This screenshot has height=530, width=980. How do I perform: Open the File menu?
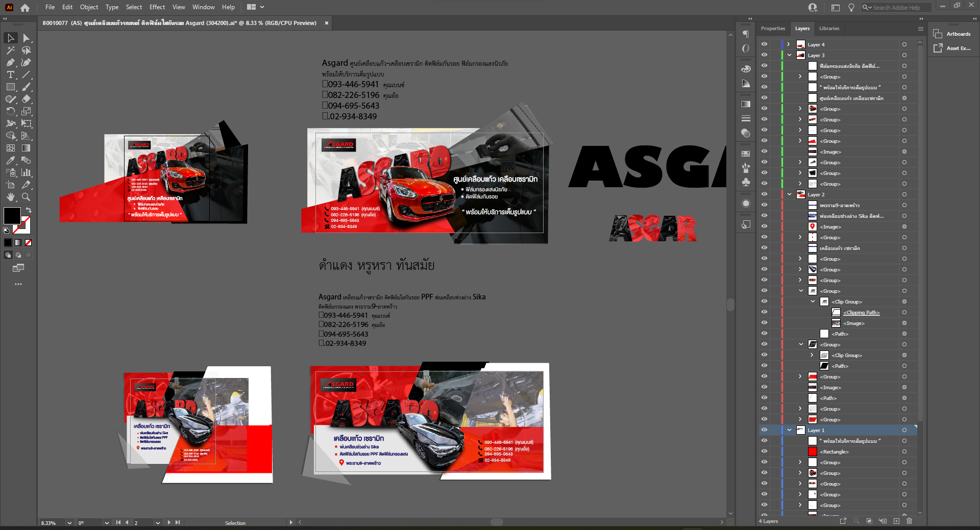tap(50, 7)
